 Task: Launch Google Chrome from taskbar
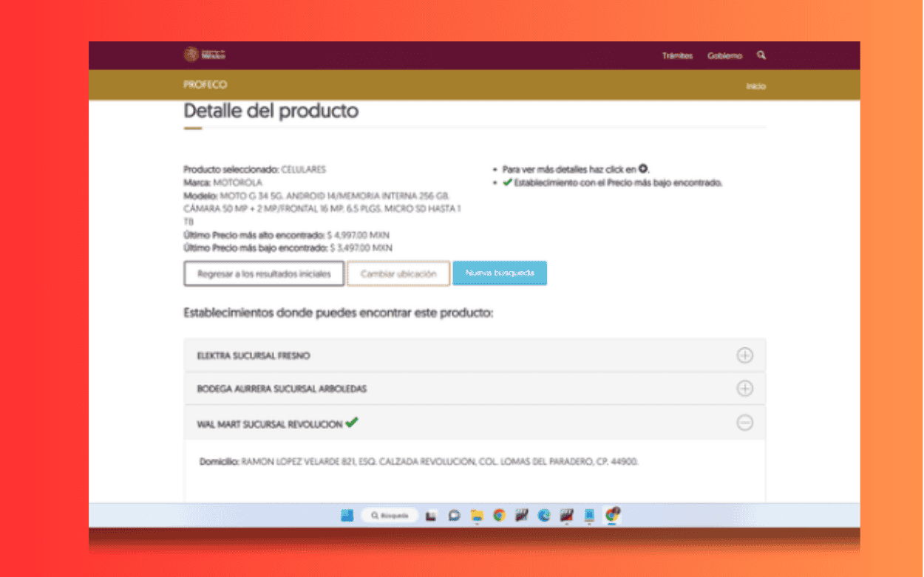click(x=499, y=516)
